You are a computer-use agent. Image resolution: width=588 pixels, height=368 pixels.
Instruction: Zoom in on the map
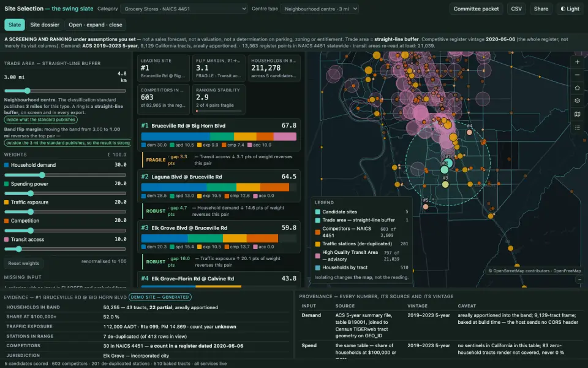(577, 62)
